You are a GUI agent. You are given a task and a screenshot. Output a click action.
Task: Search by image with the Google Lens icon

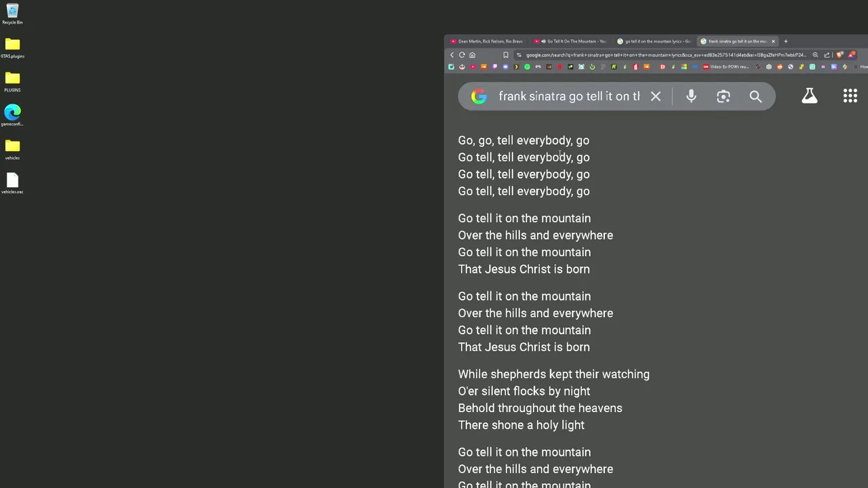[x=724, y=96]
